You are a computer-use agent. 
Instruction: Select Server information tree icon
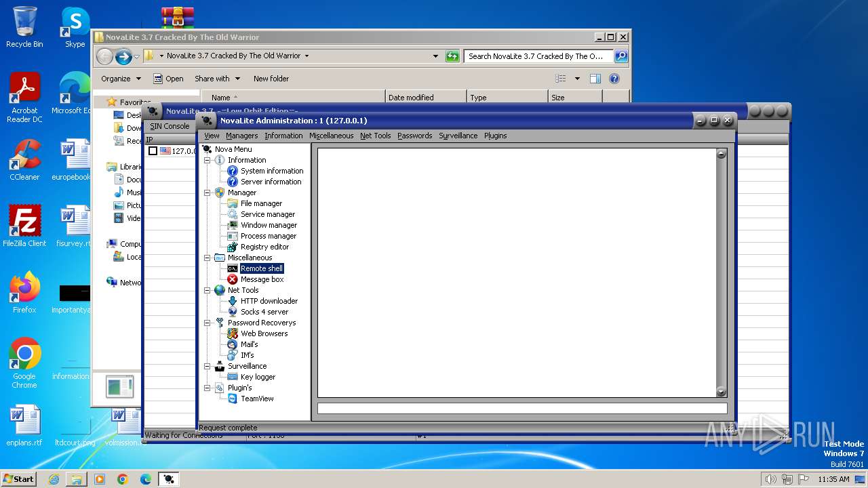tap(233, 182)
